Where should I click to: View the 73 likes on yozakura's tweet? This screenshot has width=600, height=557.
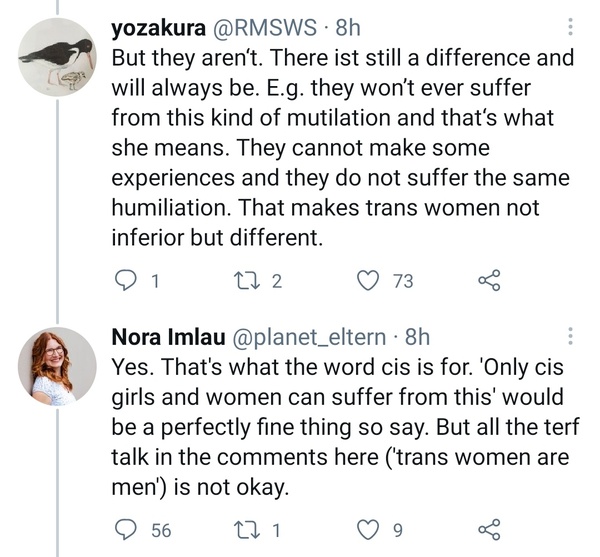(402, 282)
